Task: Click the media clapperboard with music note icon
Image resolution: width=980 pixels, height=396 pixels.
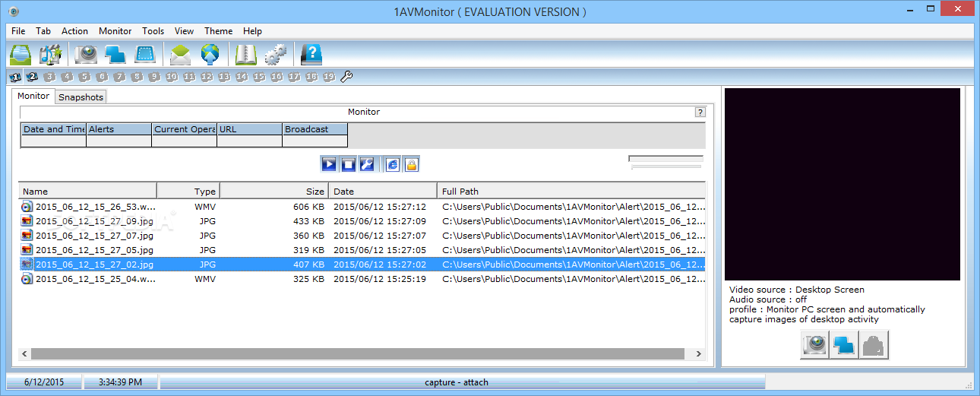Action: click(50, 55)
